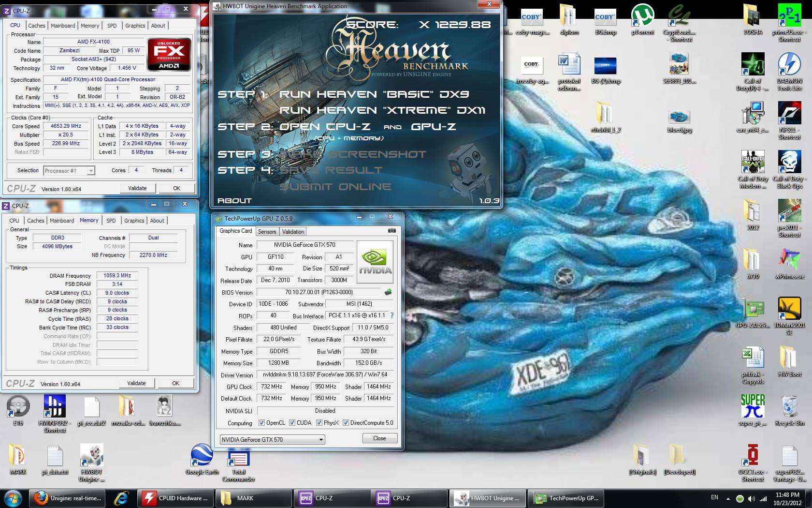Toggle the PhysX checkbox in GPU-Z
This screenshot has height=508, width=812.
point(319,423)
